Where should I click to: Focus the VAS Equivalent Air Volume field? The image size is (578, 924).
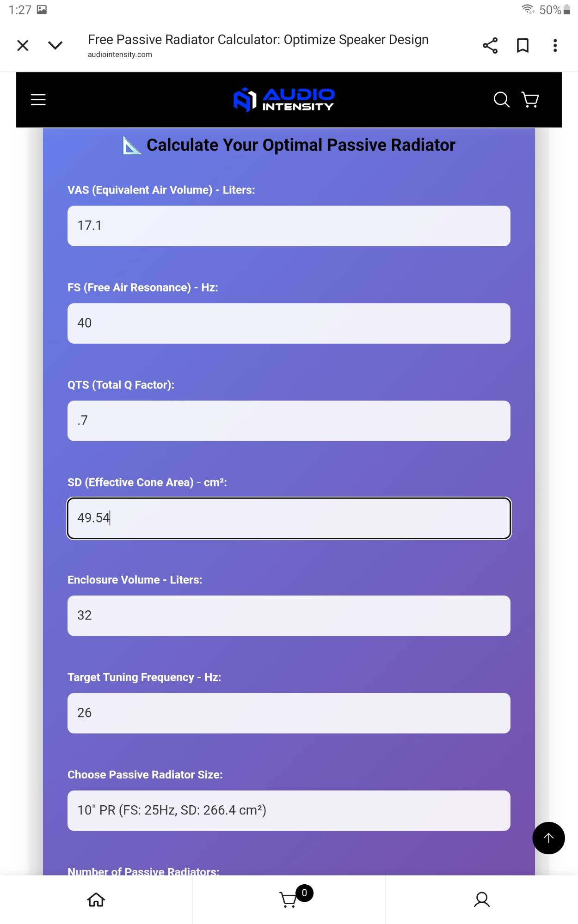(289, 226)
